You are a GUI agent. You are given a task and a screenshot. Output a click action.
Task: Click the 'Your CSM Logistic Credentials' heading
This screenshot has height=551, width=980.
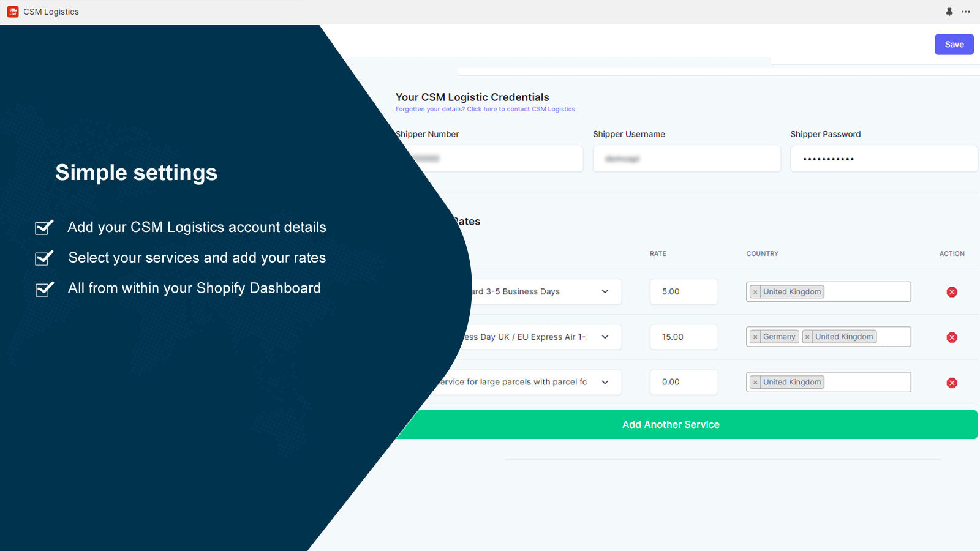(472, 97)
